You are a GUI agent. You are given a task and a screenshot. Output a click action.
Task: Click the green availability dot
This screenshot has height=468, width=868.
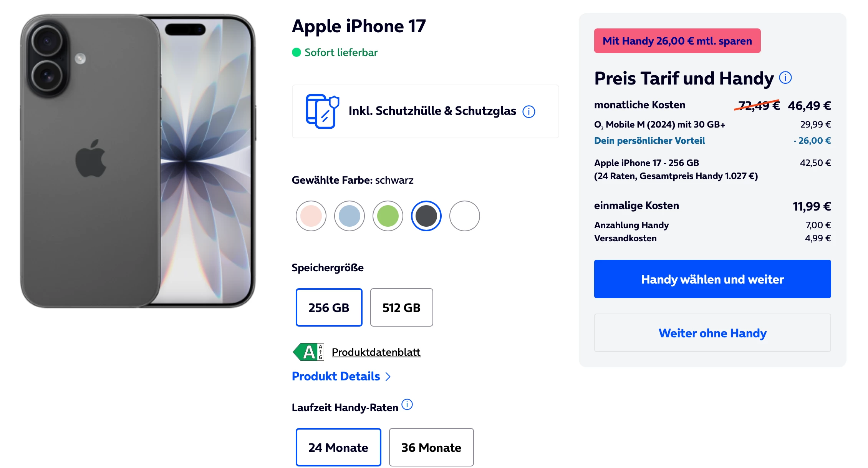click(x=296, y=52)
